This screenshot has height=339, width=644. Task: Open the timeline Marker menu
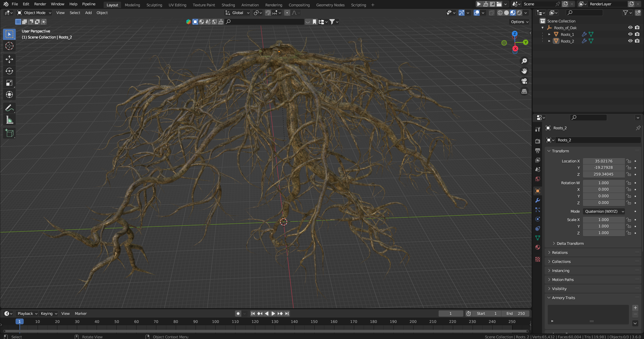(80, 314)
